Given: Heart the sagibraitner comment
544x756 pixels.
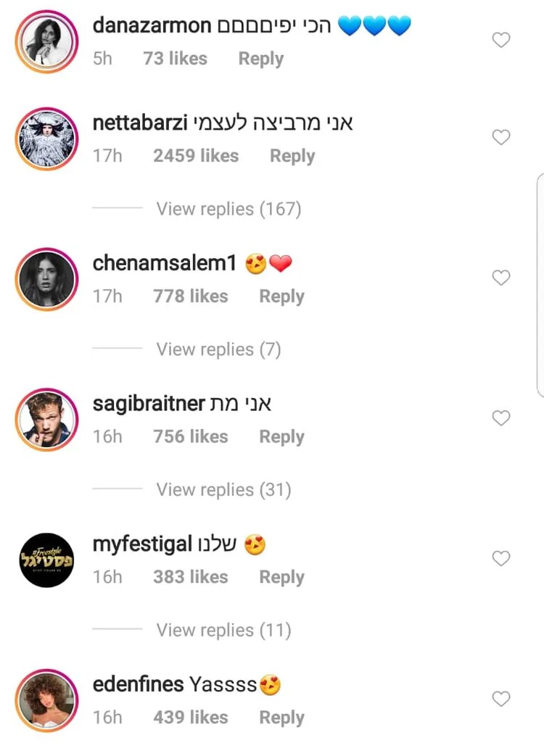Looking at the screenshot, I should point(501,418).
